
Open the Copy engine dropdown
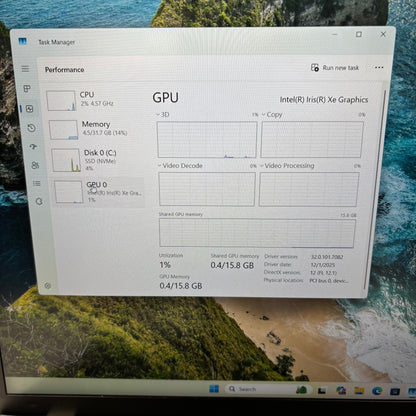coord(272,115)
